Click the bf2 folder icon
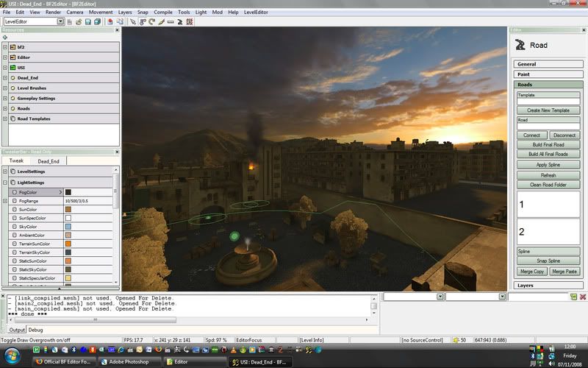The image size is (588, 368). (12, 47)
